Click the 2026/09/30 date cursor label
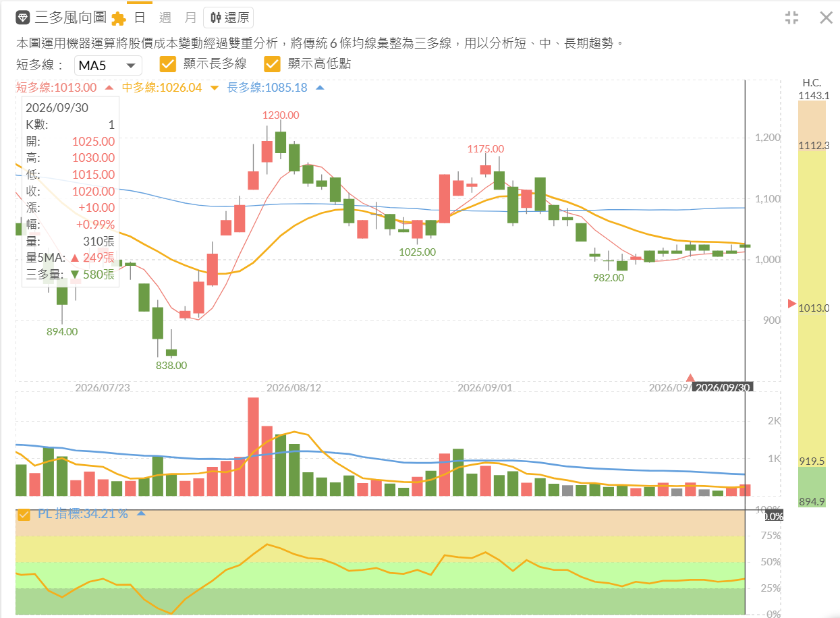Image resolution: width=840 pixels, height=618 pixels. 723,387
